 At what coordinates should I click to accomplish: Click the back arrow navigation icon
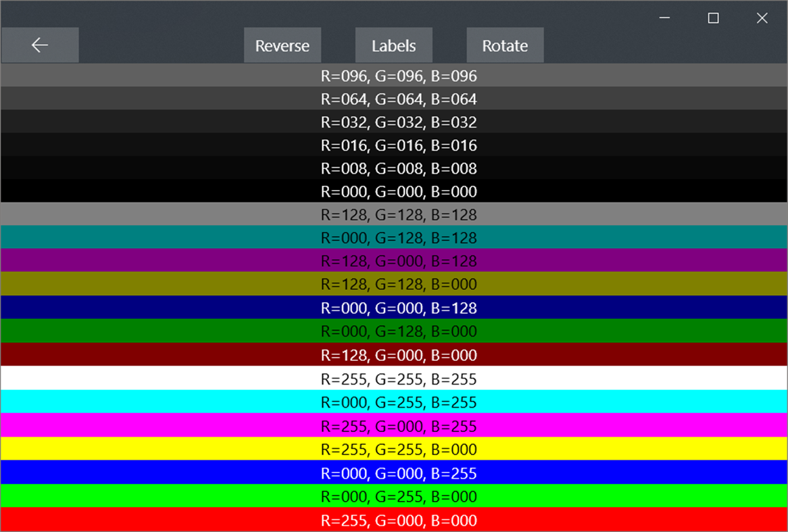point(39,45)
